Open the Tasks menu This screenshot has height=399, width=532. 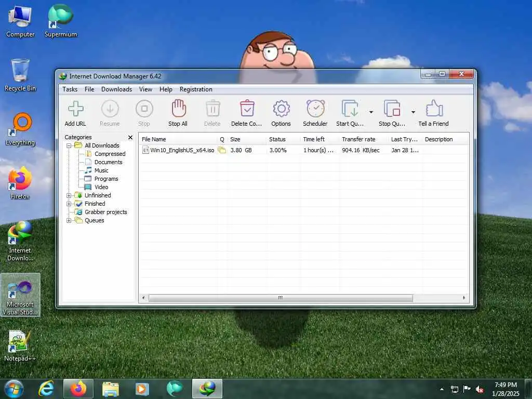tap(70, 89)
